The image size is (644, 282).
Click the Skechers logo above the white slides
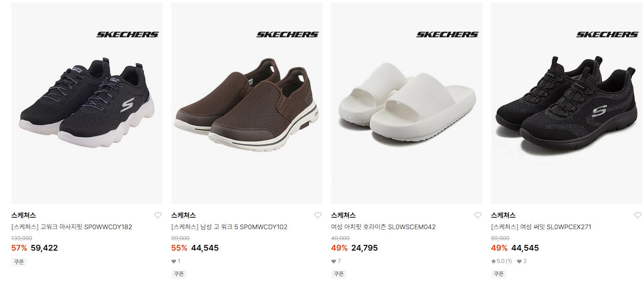coord(447,34)
